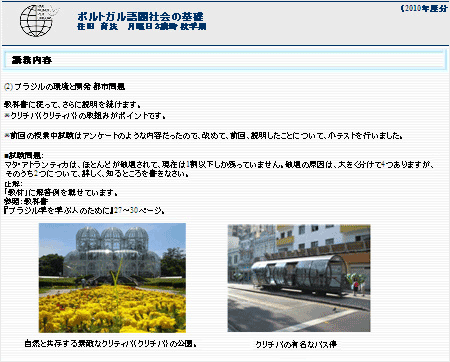Click the line starting マタ・アトランティカは
The image size is (450, 362).
(x=219, y=165)
